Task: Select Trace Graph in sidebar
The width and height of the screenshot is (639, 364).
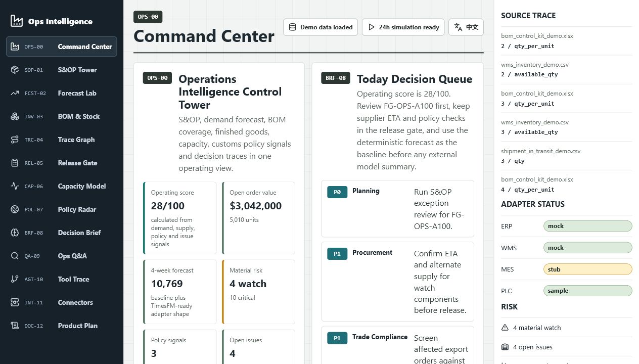Action: point(62,140)
